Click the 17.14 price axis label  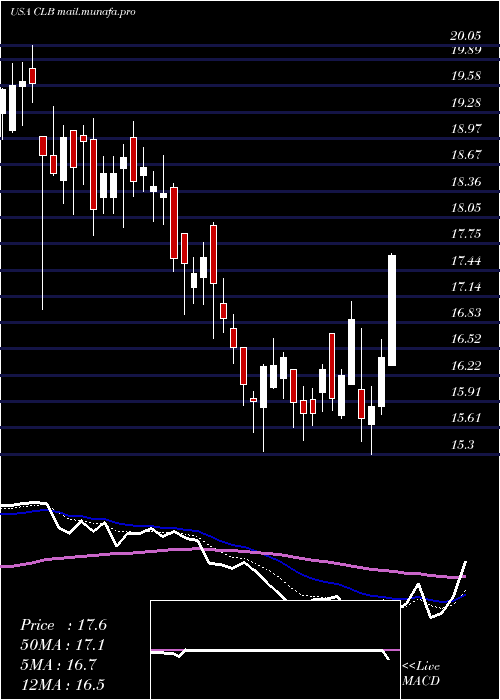pos(466,287)
